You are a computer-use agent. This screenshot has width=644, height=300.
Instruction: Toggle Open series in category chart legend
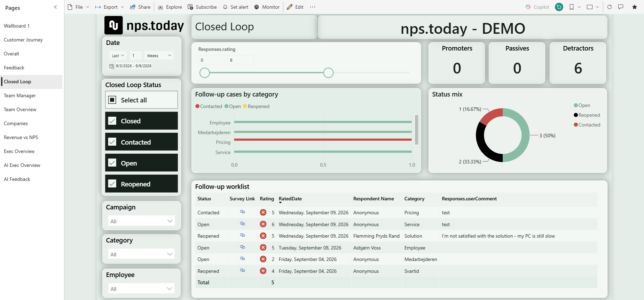click(x=233, y=106)
